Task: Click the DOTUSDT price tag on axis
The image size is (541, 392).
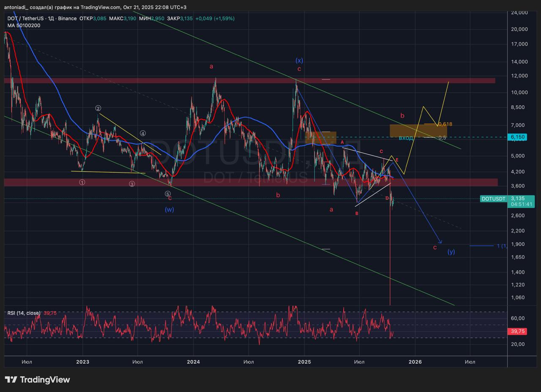Action: 493,199
